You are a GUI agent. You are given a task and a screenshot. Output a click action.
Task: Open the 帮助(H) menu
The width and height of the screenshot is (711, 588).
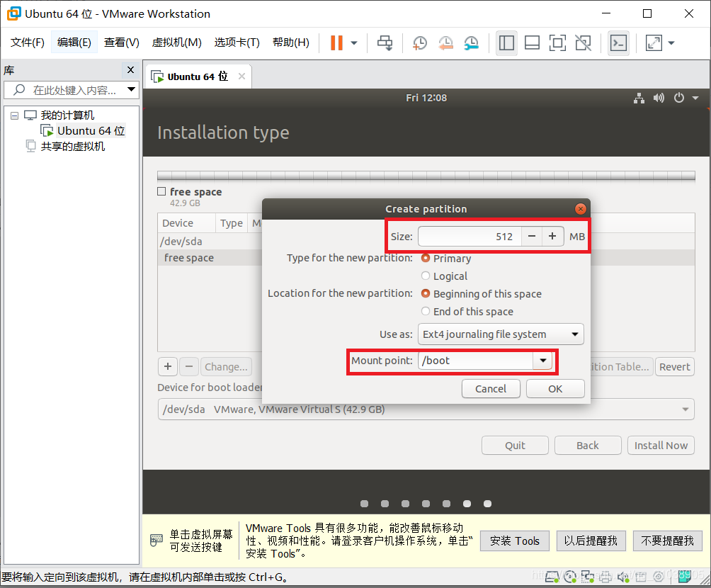[x=290, y=43]
